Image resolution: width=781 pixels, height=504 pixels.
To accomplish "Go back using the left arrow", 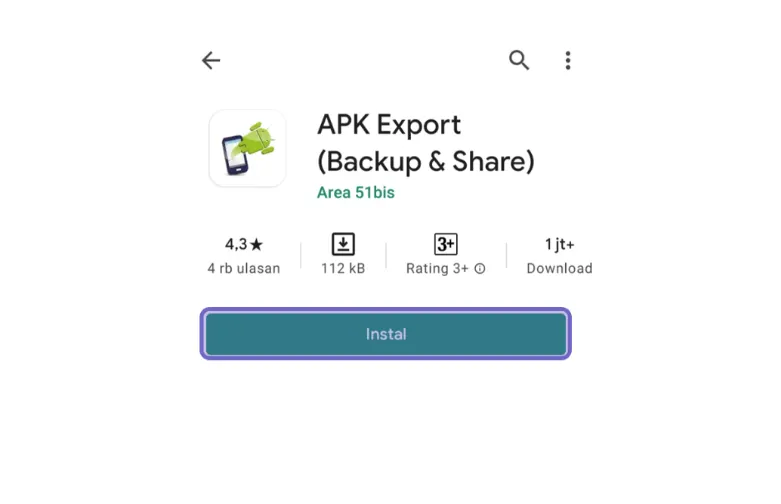I will tap(211, 60).
